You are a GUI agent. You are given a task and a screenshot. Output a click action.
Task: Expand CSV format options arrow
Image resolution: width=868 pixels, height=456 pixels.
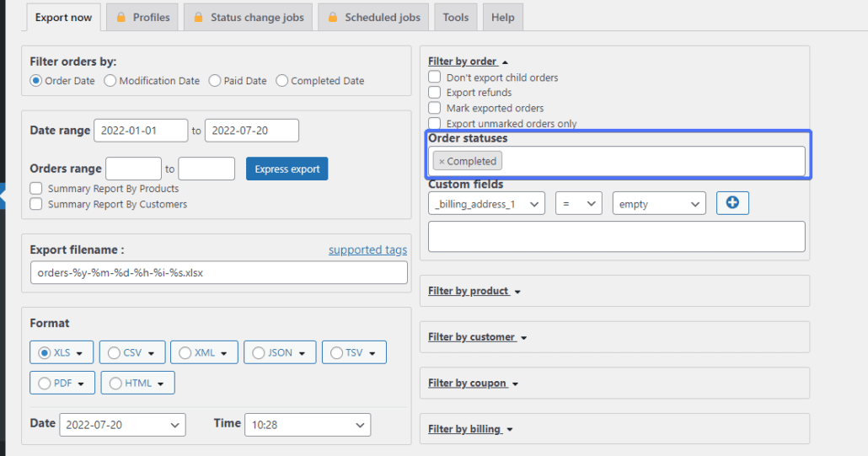(x=151, y=353)
